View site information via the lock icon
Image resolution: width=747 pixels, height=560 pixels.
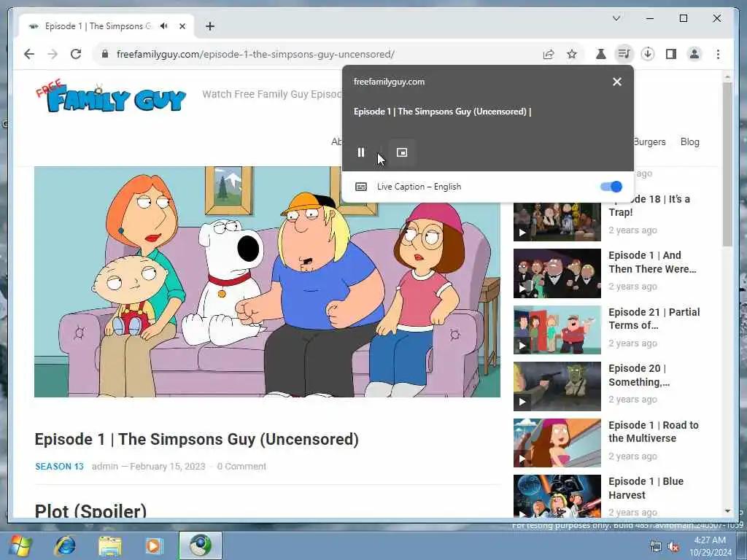click(x=105, y=54)
